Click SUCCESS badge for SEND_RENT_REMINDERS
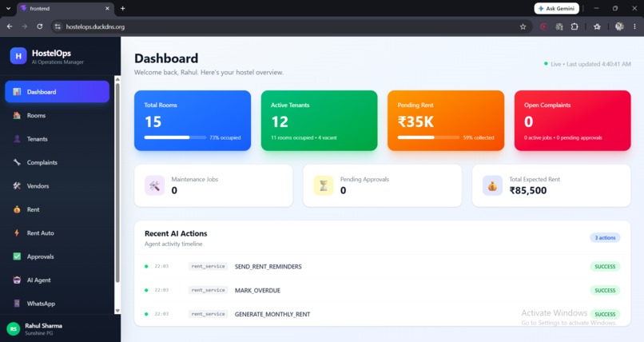The height and width of the screenshot is (342, 644). point(605,266)
